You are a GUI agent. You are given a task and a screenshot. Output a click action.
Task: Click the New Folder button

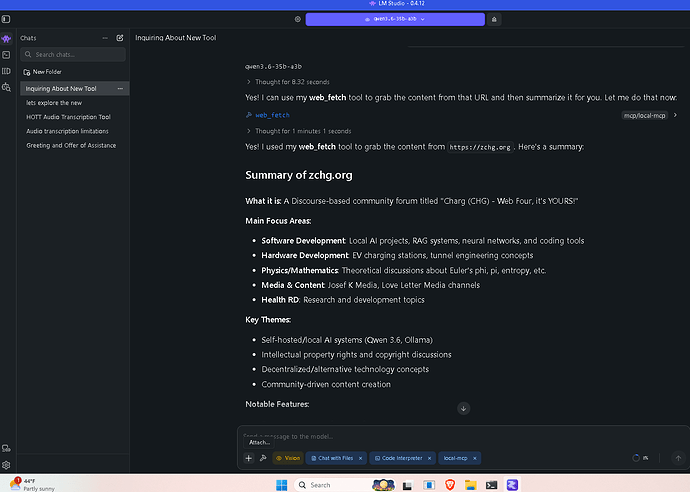pos(43,72)
